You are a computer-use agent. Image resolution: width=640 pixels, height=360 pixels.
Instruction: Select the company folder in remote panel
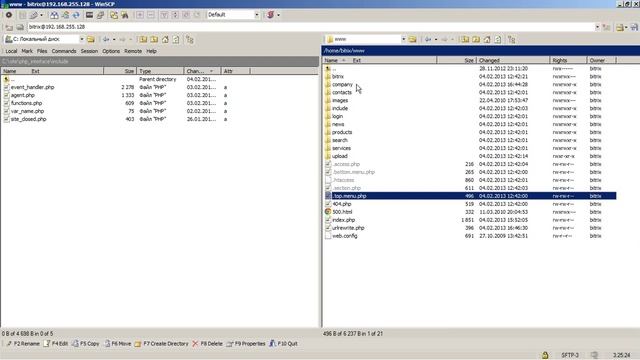pos(342,84)
